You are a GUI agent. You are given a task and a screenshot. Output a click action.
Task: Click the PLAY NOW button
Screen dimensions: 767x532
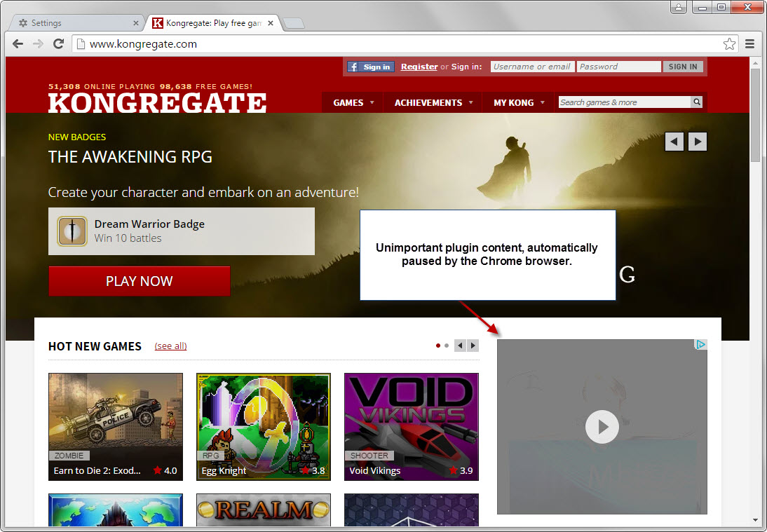click(140, 281)
